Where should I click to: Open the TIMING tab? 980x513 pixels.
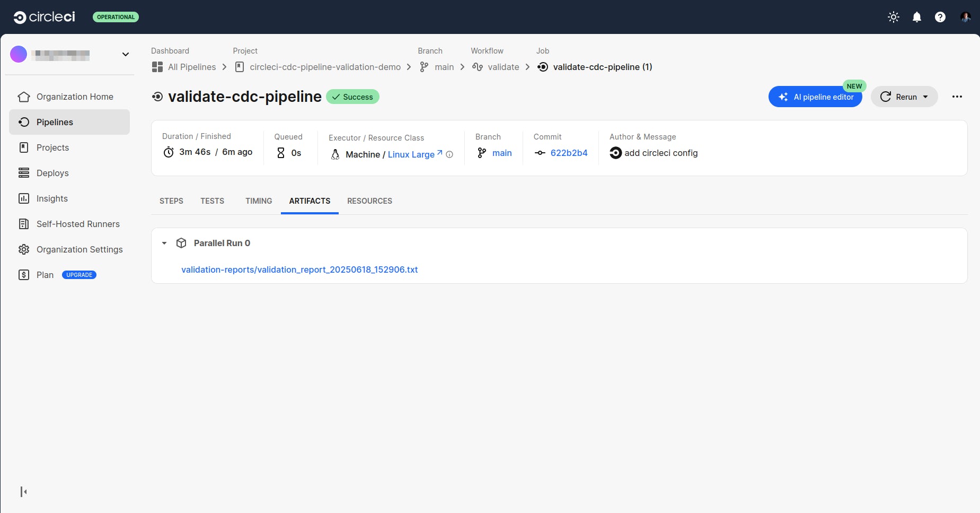tap(258, 201)
